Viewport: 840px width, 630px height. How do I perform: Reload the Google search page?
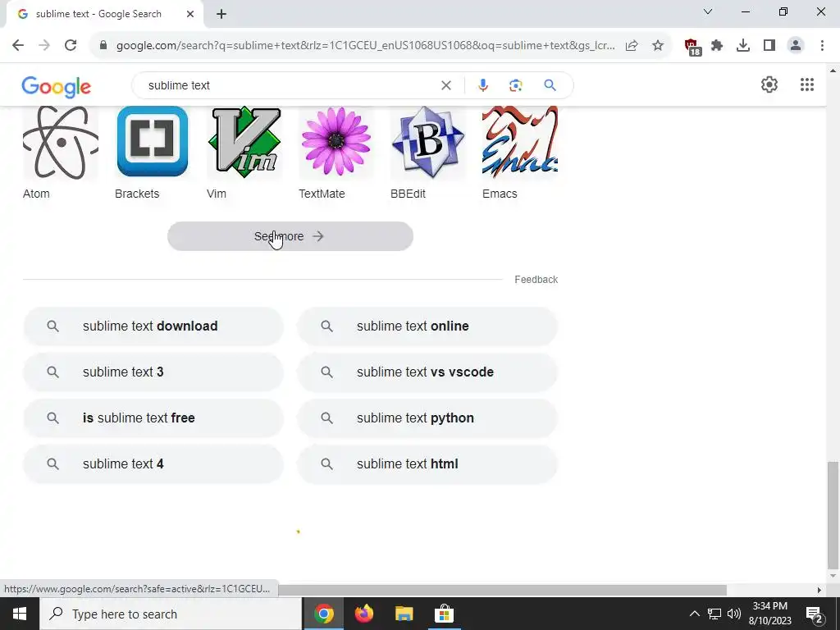pyautogui.click(x=71, y=46)
